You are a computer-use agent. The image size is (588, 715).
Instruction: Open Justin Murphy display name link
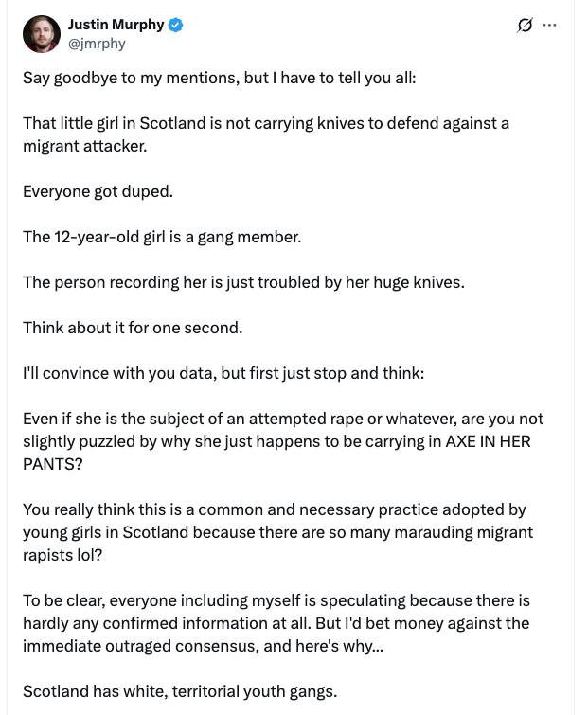pyautogui.click(x=116, y=25)
